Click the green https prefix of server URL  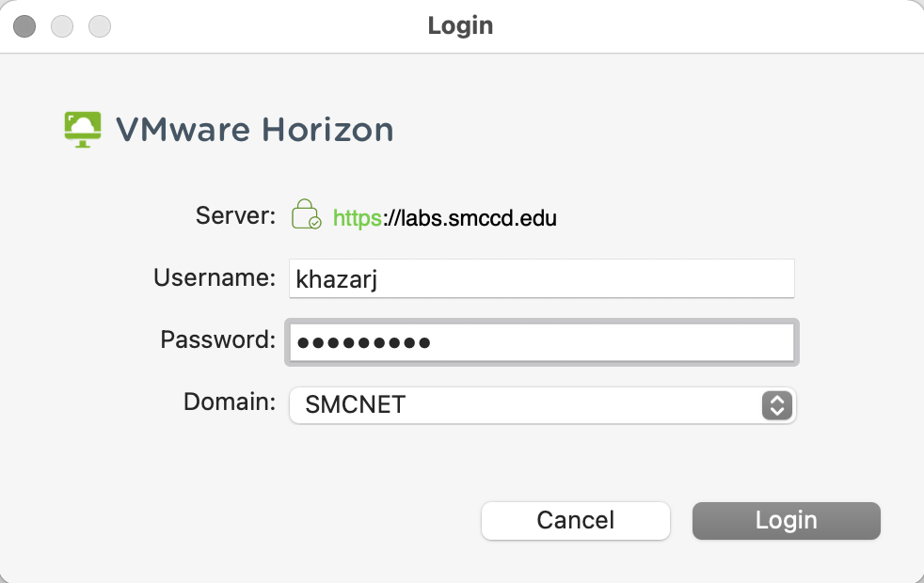pos(358,218)
